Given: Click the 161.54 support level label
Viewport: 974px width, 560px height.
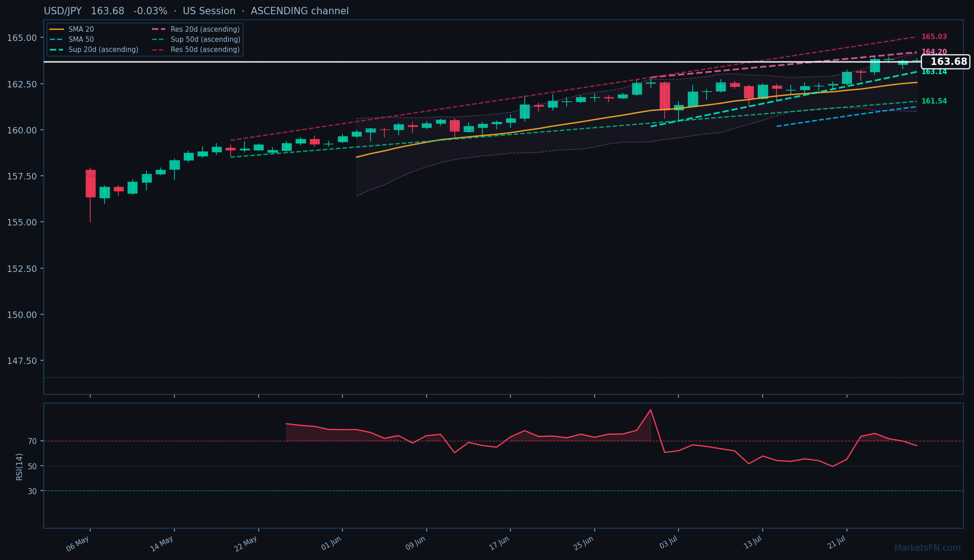Looking at the screenshot, I should pos(934,101).
